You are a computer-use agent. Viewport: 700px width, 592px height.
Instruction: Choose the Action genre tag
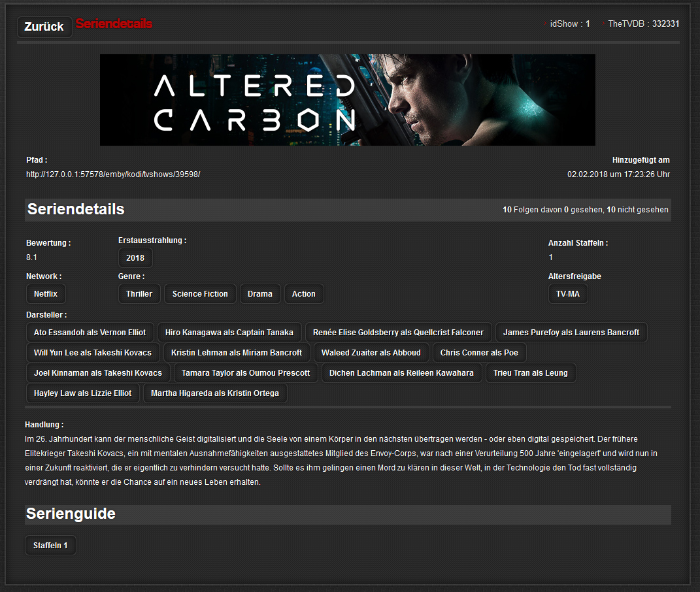(x=303, y=294)
